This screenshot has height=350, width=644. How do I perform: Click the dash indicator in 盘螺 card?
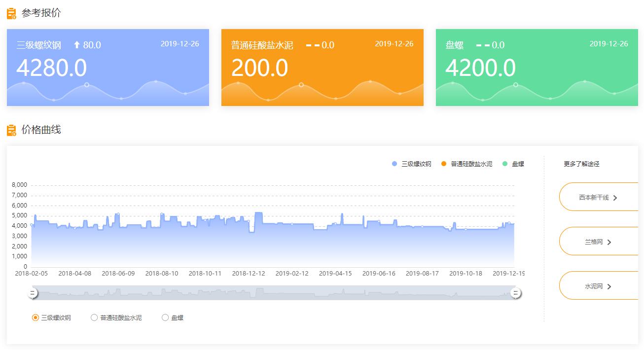pos(483,45)
